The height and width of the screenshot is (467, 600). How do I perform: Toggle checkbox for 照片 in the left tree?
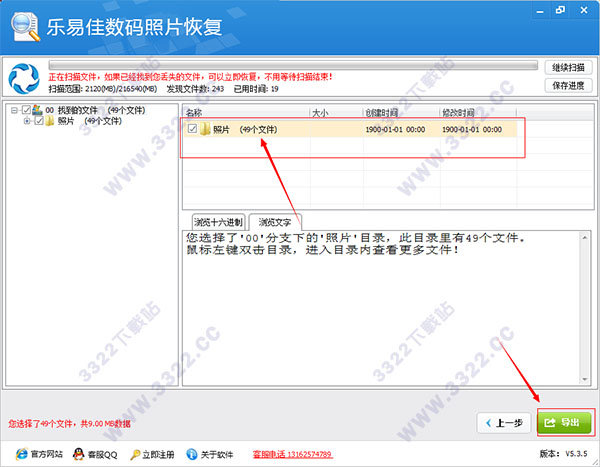point(39,121)
